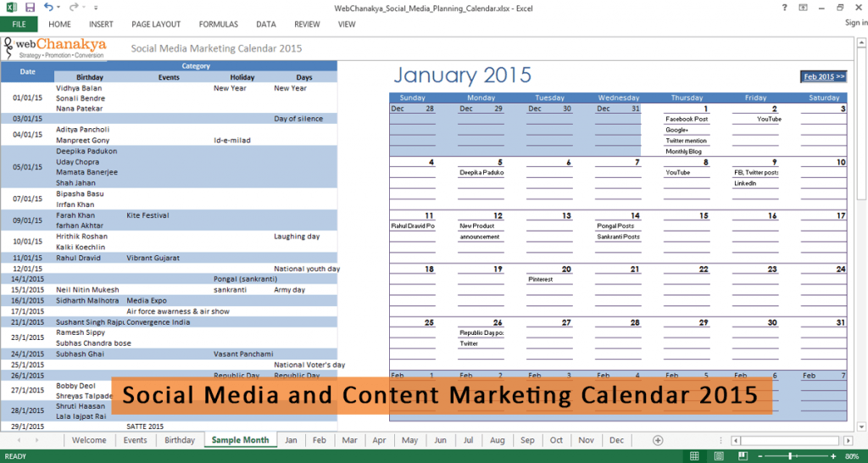Click the Facebook Post calendar entry
Viewport: 868px width, 463px height.
tap(687, 119)
